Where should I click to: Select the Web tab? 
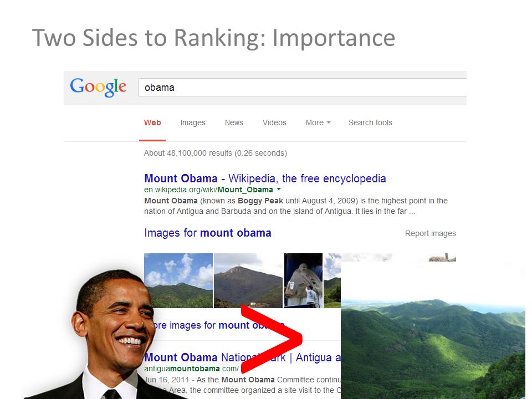pos(152,122)
